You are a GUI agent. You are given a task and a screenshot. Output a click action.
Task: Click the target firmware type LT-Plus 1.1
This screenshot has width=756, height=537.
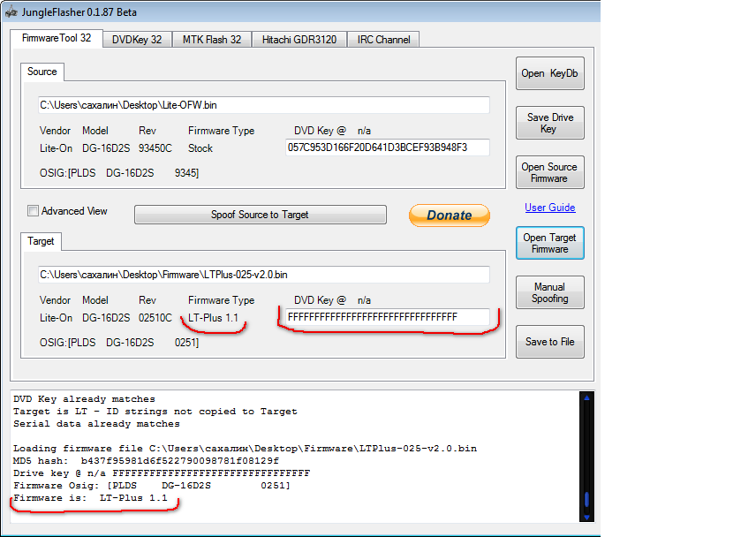coord(213,318)
